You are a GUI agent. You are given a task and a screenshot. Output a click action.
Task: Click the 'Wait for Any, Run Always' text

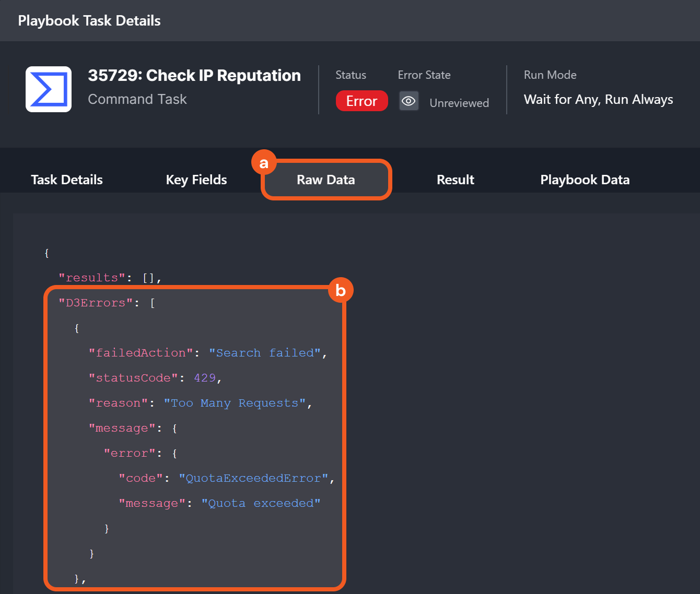pyautogui.click(x=598, y=99)
